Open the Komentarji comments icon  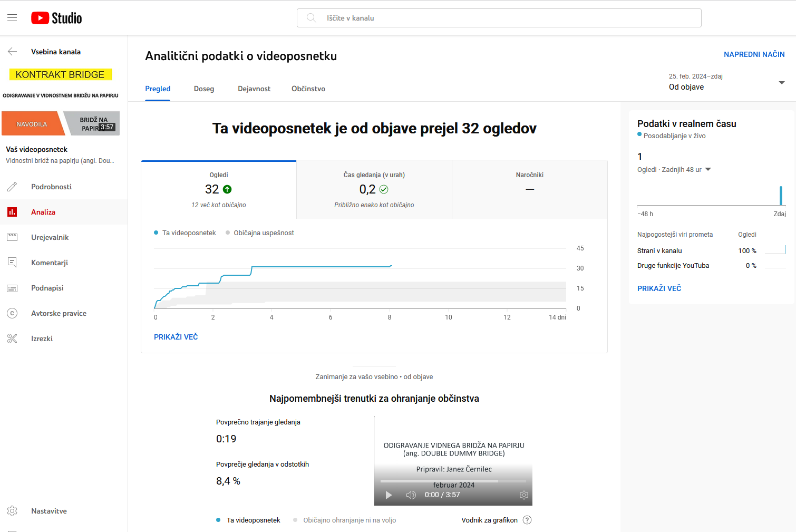pos(12,263)
